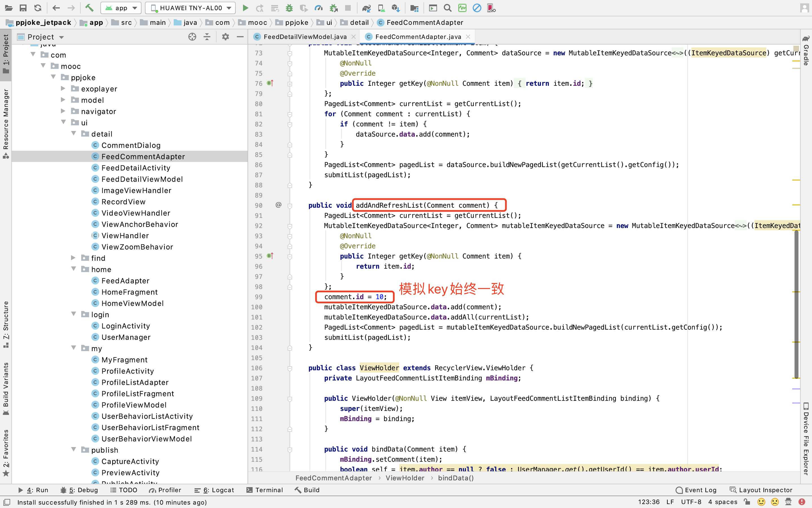
Task: Open app run configuration dropdown
Action: (121, 8)
